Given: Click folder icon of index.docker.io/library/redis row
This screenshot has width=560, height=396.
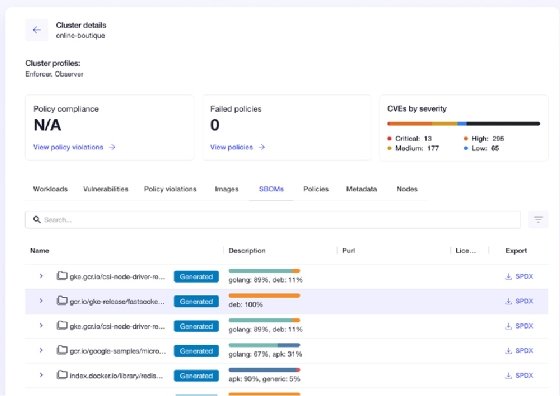Looking at the screenshot, I should (62, 375).
